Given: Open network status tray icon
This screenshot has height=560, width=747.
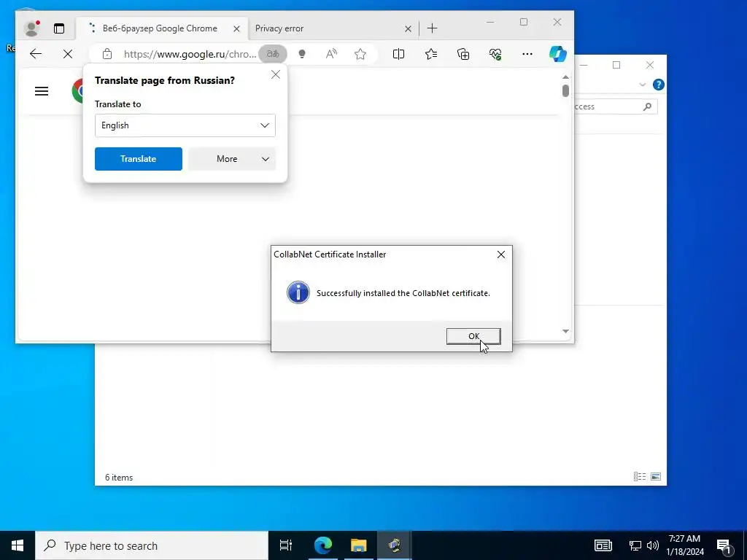Looking at the screenshot, I should (635, 545).
